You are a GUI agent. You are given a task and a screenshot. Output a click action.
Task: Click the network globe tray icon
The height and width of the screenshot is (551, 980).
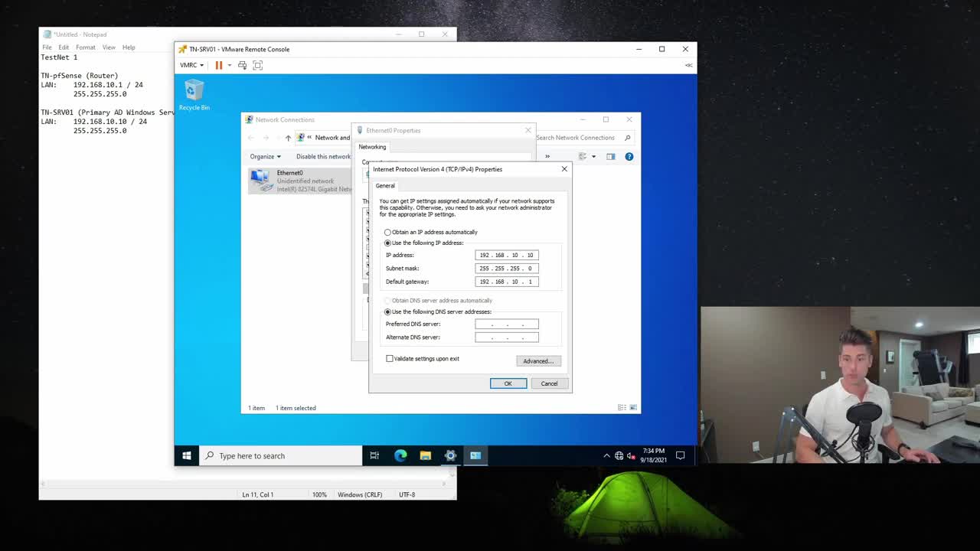coord(619,456)
